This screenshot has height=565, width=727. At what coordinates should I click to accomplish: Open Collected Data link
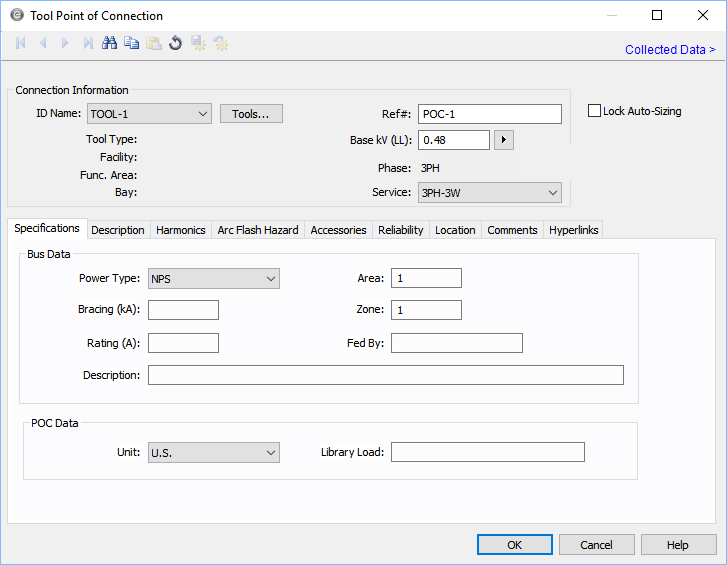[670, 50]
